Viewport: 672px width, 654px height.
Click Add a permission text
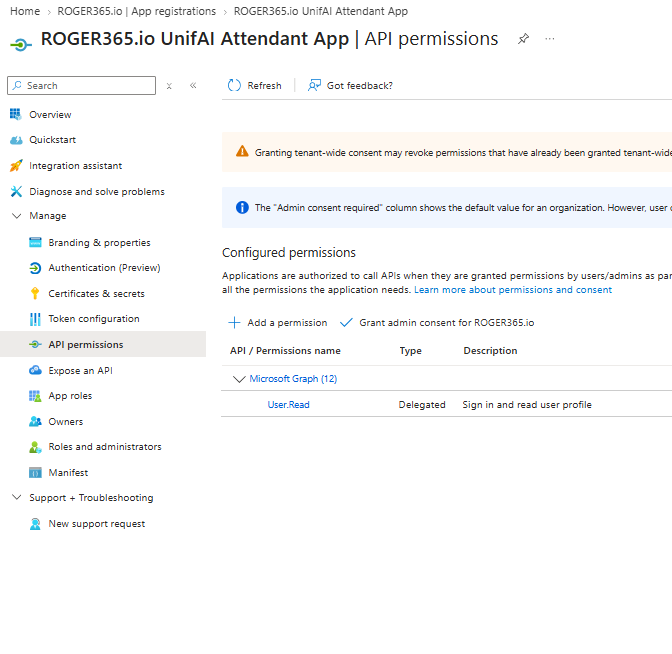(x=287, y=323)
